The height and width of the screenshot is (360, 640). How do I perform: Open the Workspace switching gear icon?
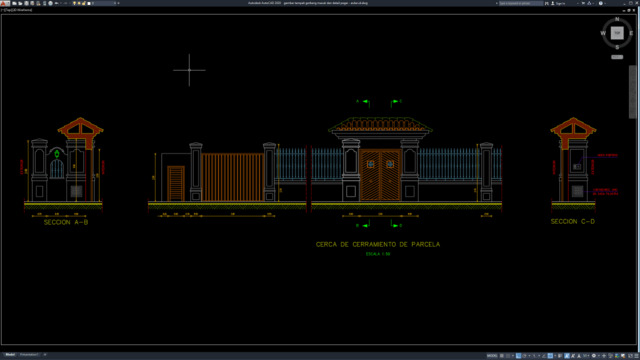[x=594, y=356]
